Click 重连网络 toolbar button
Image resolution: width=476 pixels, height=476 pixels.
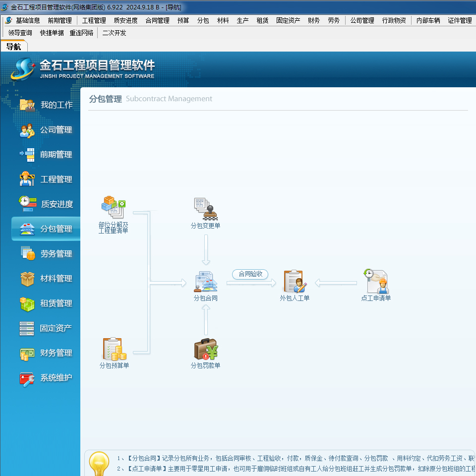81,33
